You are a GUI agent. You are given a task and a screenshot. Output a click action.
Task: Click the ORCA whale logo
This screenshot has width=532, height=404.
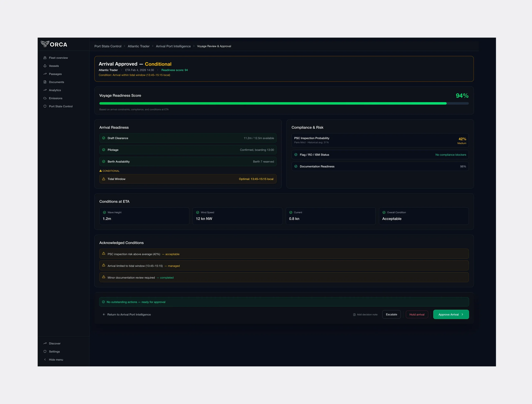pos(45,44)
